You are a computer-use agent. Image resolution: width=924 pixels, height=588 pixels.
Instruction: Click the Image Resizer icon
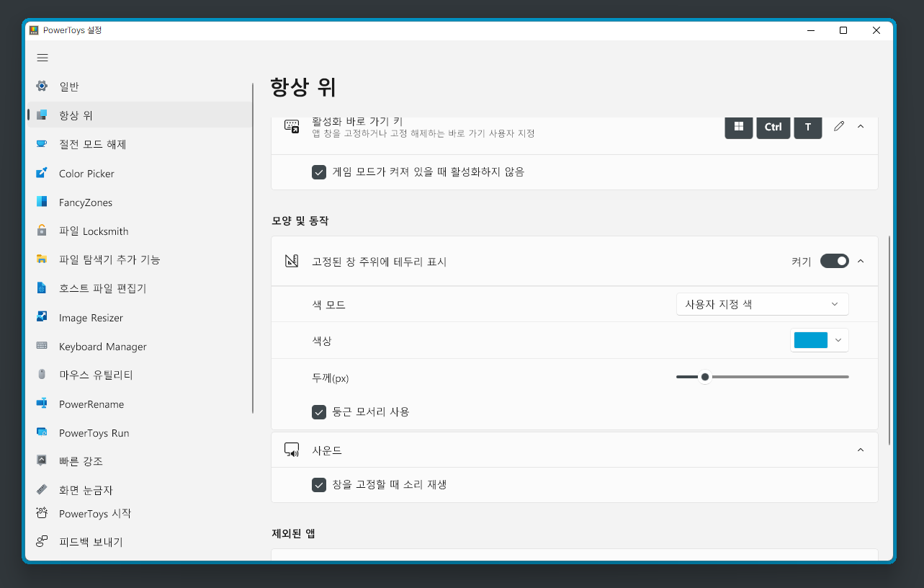coord(42,317)
